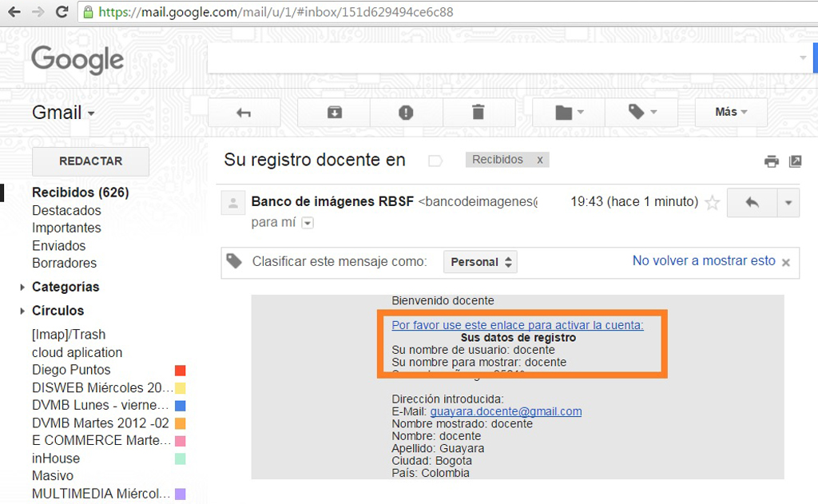
Task: Report spam using the exclamation icon
Action: (x=406, y=113)
